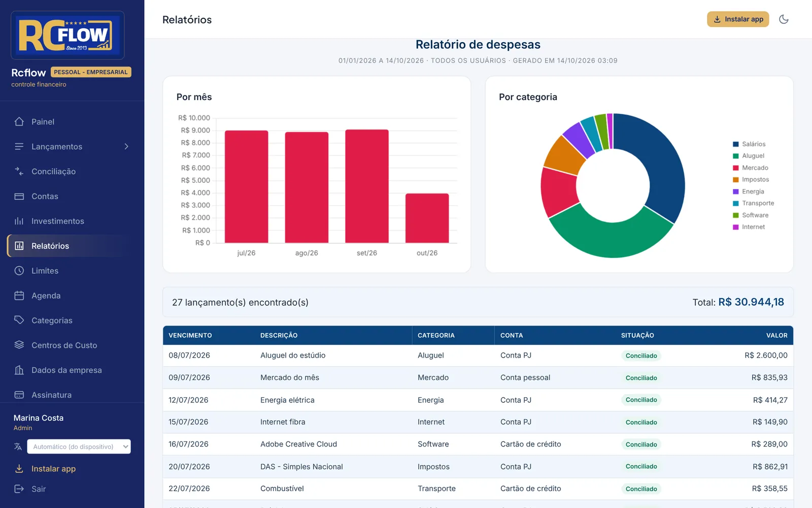Click the sidebar Instalar app download icon
This screenshot has height=508, width=812.
[x=19, y=469]
